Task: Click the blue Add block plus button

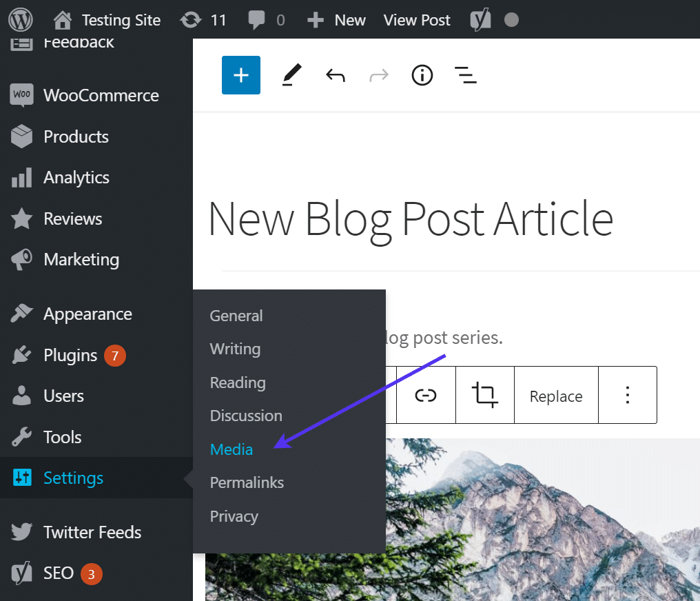Action: point(241,75)
